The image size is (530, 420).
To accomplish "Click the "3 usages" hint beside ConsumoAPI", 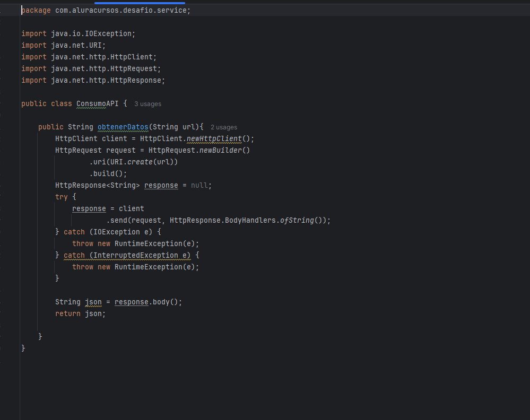I will [147, 104].
